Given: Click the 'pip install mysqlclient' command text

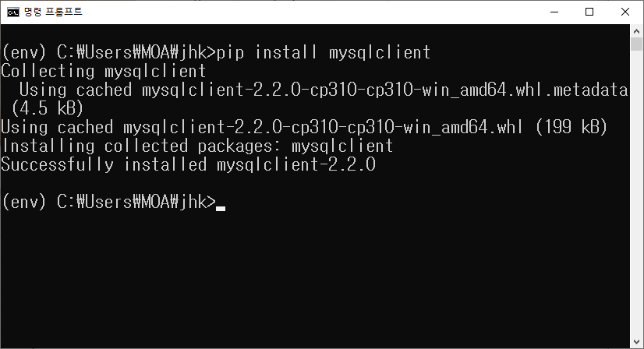Looking at the screenshot, I should [324, 52].
